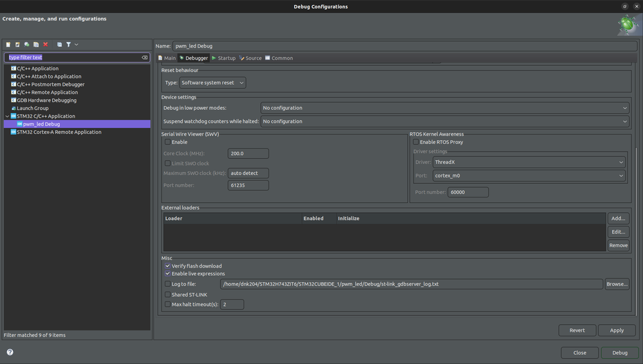The image size is (643, 364).
Task: Click the filter launch configurations icon
Action: pos(68,44)
